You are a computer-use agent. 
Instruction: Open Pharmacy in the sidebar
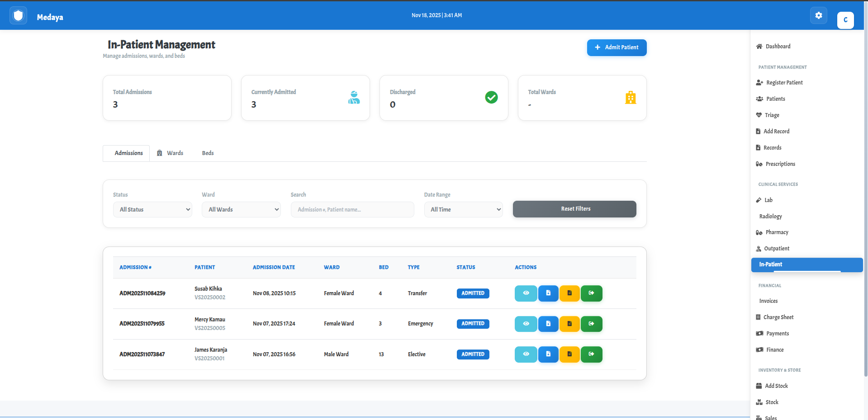click(x=777, y=232)
